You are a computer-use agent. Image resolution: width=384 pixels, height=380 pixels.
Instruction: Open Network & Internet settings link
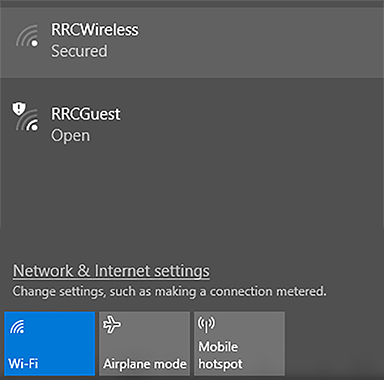(x=111, y=271)
